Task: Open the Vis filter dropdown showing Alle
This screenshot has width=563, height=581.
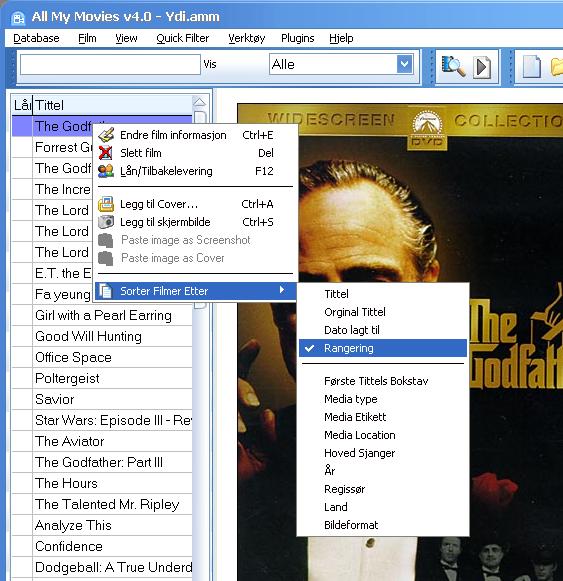Action: (x=404, y=64)
